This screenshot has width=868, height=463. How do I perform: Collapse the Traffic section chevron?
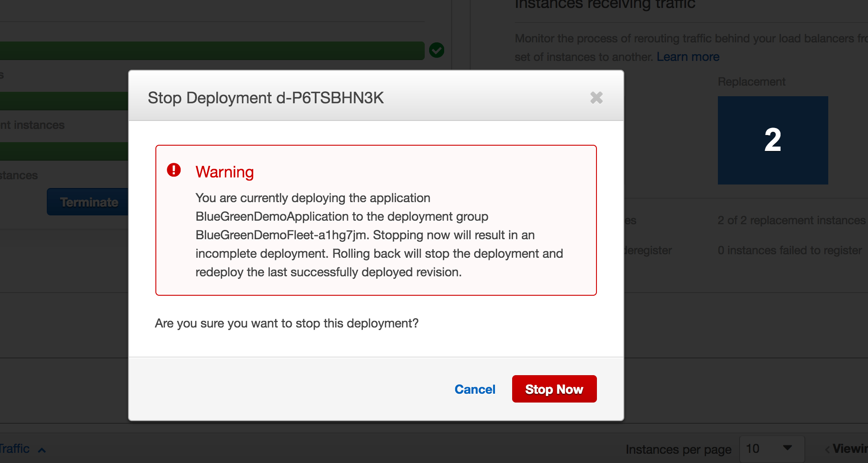coord(42,450)
